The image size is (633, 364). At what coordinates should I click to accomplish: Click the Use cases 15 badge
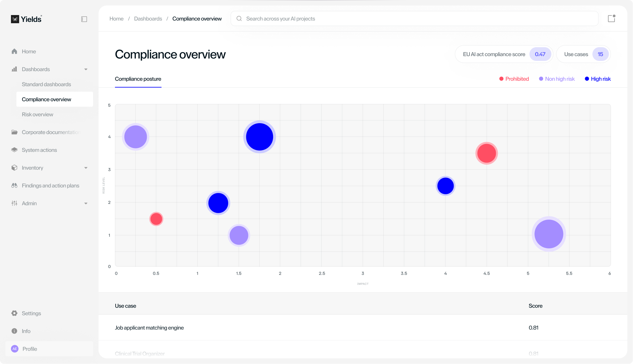(583, 54)
